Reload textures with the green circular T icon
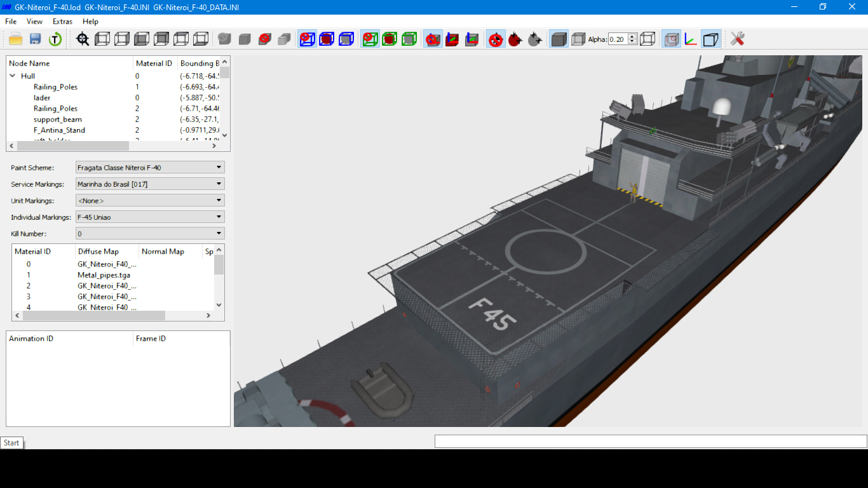868x488 pixels. [x=55, y=39]
